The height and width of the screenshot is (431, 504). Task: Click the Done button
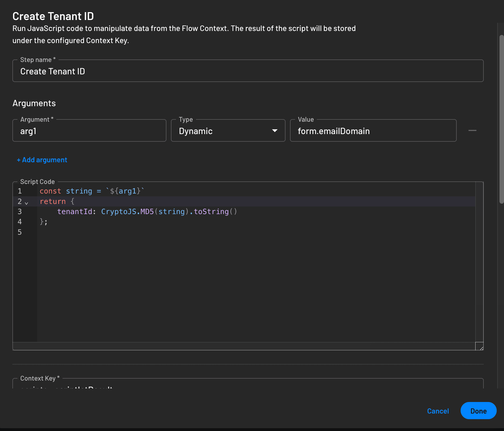(x=478, y=411)
